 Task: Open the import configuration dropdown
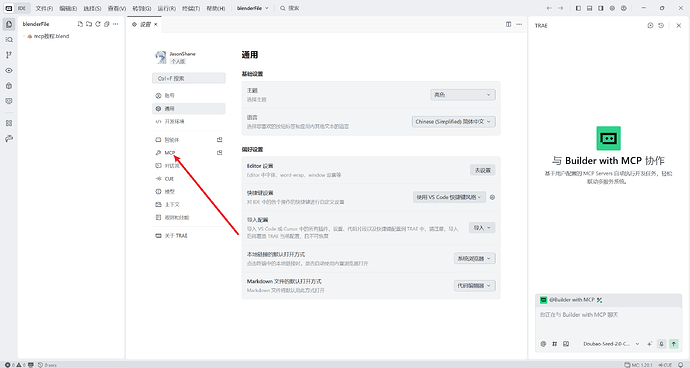[482, 228]
